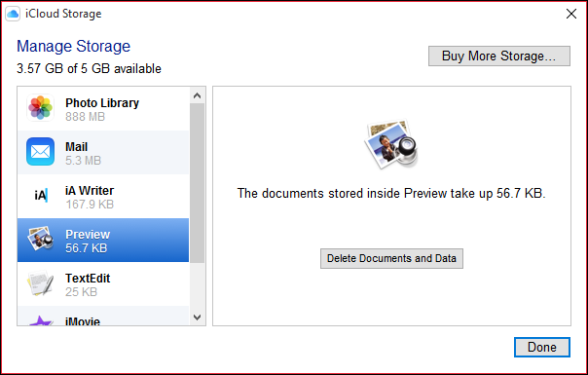
Task: Delete Documents and Data for Preview
Action: pyautogui.click(x=391, y=258)
